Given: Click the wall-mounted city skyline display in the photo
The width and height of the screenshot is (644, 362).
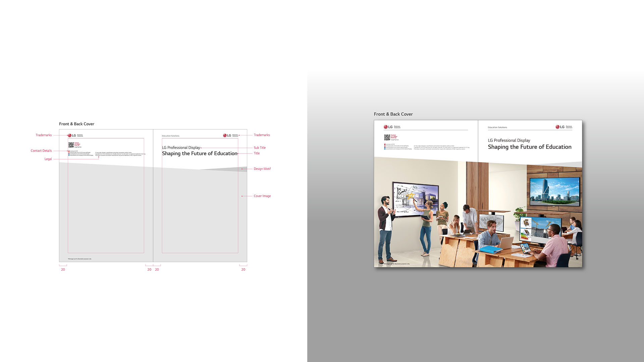Looking at the screenshot, I should [x=554, y=191].
